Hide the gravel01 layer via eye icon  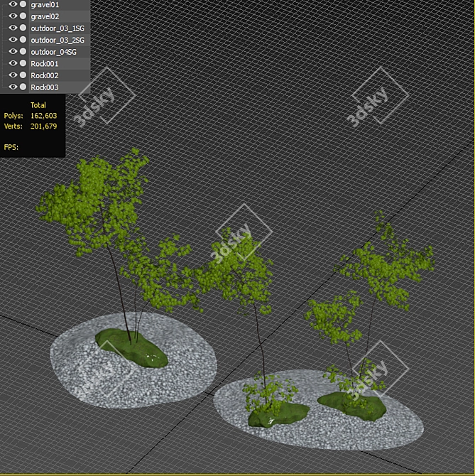tap(13, 4)
